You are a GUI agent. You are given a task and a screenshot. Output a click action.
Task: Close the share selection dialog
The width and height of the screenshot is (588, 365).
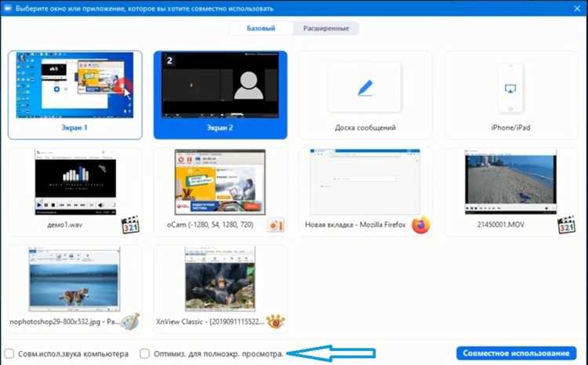[x=577, y=9]
